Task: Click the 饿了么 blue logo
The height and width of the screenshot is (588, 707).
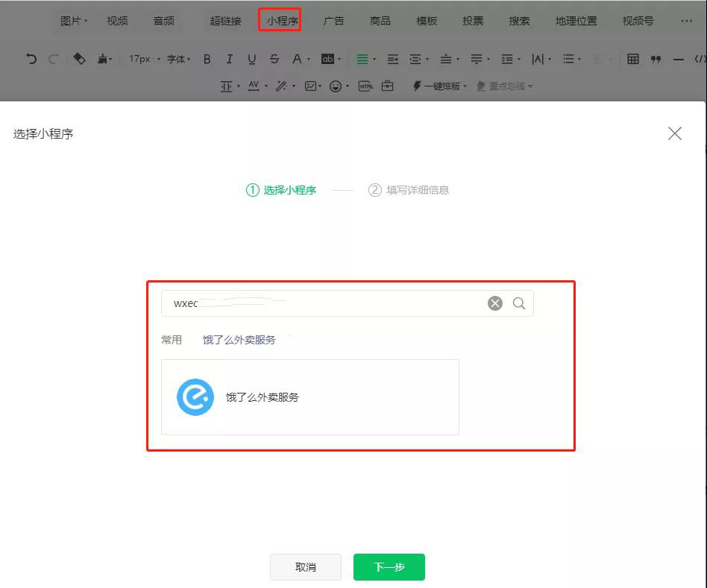Action: pyautogui.click(x=195, y=397)
